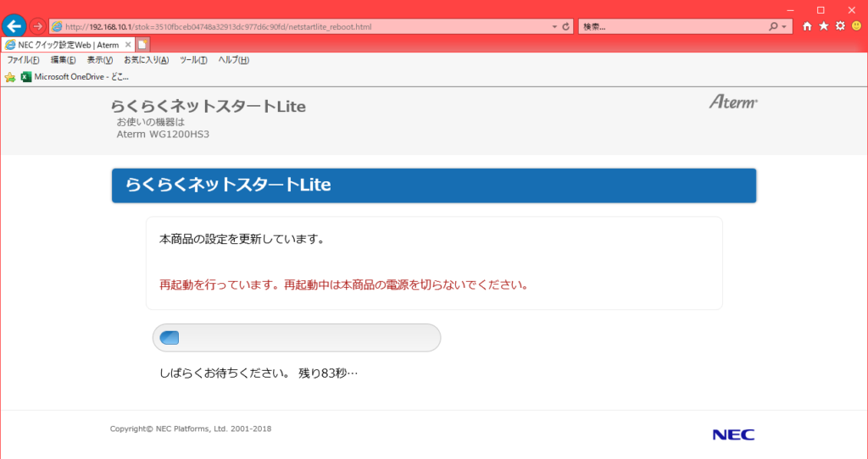
Task: Click the reboot progress bar
Action: coord(297,338)
